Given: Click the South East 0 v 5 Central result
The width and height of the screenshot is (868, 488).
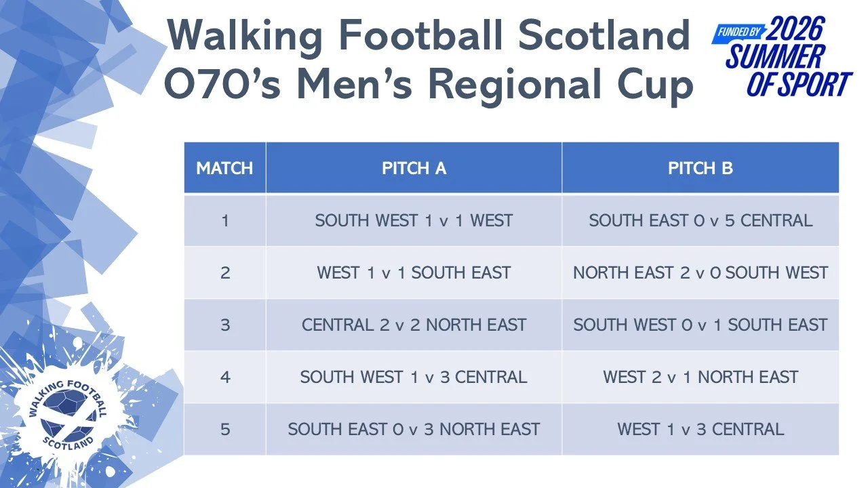Looking at the screenshot, I should point(701,220).
